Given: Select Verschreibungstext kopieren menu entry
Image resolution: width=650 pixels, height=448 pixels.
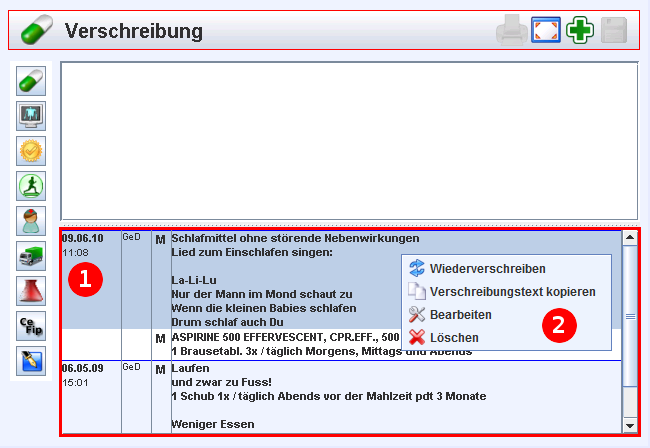Looking at the screenshot, I should 512,291.
